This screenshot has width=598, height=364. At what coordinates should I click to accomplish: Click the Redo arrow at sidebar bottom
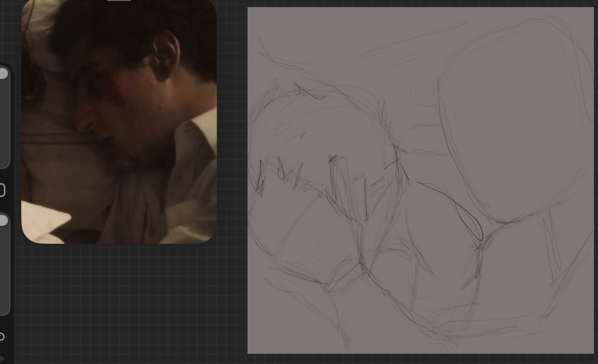click(2, 359)
